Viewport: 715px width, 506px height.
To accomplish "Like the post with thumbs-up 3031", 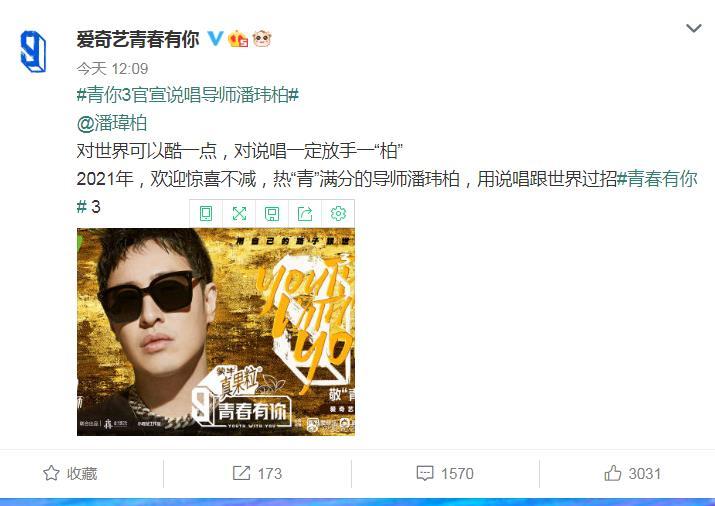I will pyautogui.click(x=632, y=474).
